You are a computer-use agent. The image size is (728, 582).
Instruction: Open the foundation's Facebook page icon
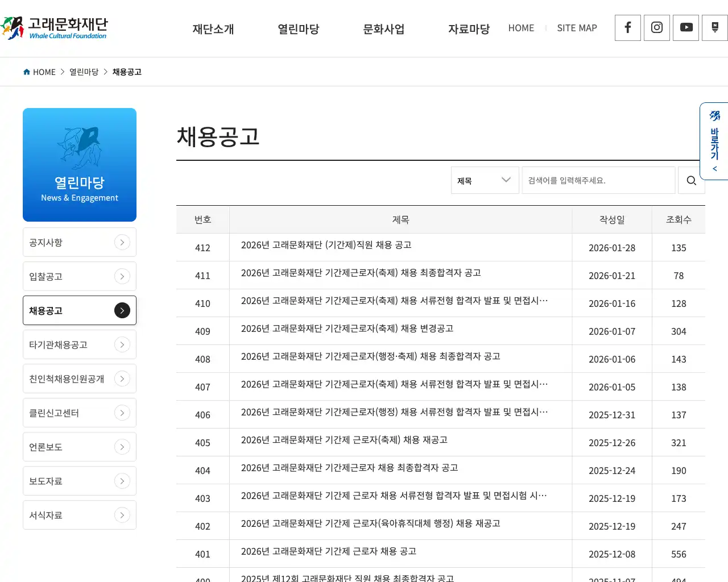pos(627,27)
